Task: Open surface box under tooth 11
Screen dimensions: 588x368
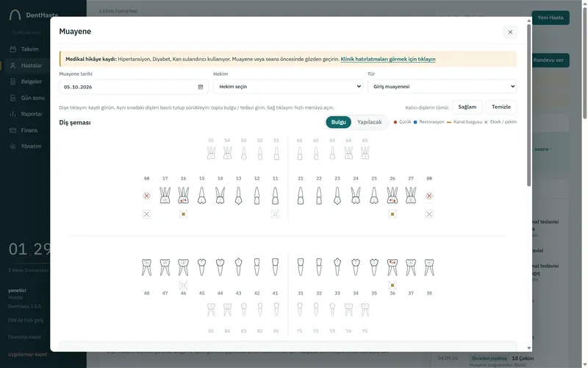Action: [x=275, y=214]
